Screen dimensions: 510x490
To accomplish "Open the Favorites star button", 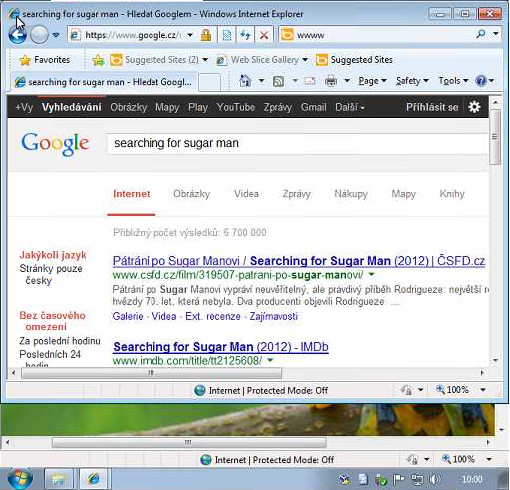I will 45,60.
